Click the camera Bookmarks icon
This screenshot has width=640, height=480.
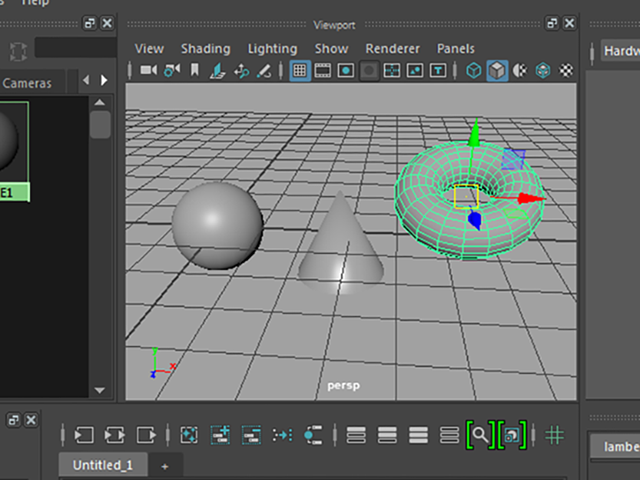(195, 70)
